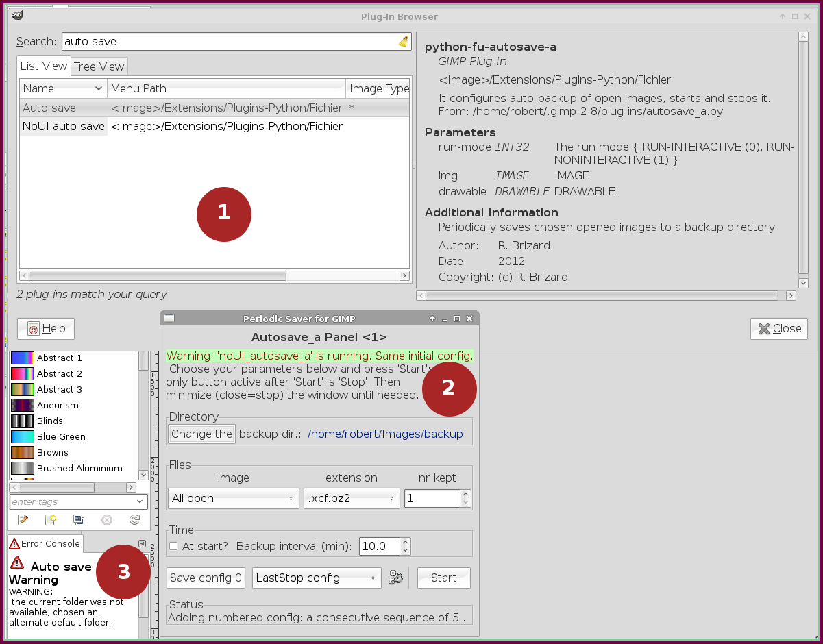Click the /home/robert/Images/backup path
The image size is (823, 644).
[385, 434]
